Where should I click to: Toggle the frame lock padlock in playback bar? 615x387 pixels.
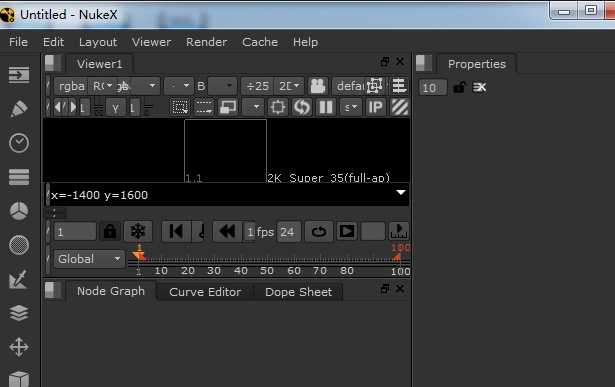click(x=110, y=231)
